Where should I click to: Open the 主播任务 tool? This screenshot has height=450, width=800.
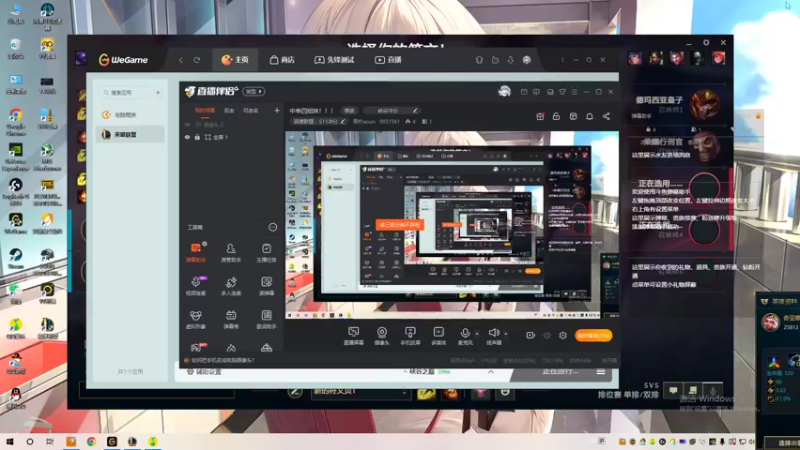(266, 253)
